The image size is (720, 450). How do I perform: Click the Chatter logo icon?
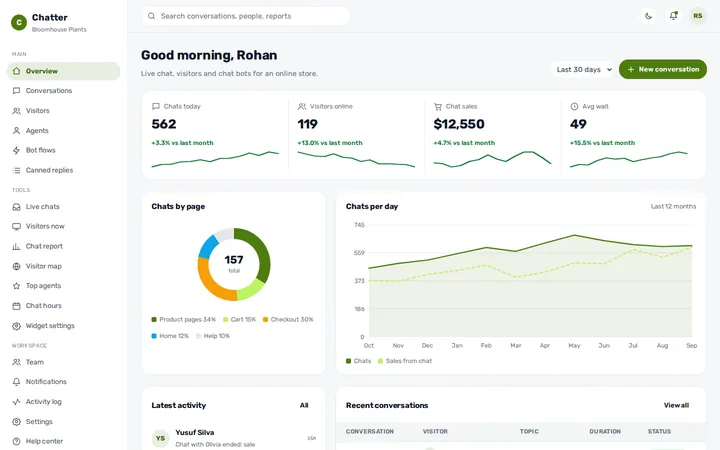point(19,22)
